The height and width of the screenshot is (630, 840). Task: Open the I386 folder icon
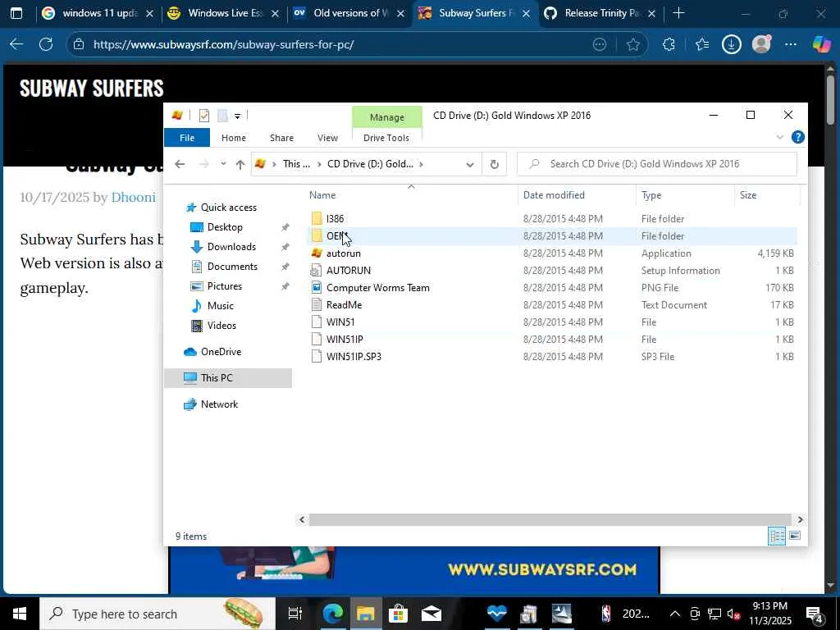tap(317, 218)
